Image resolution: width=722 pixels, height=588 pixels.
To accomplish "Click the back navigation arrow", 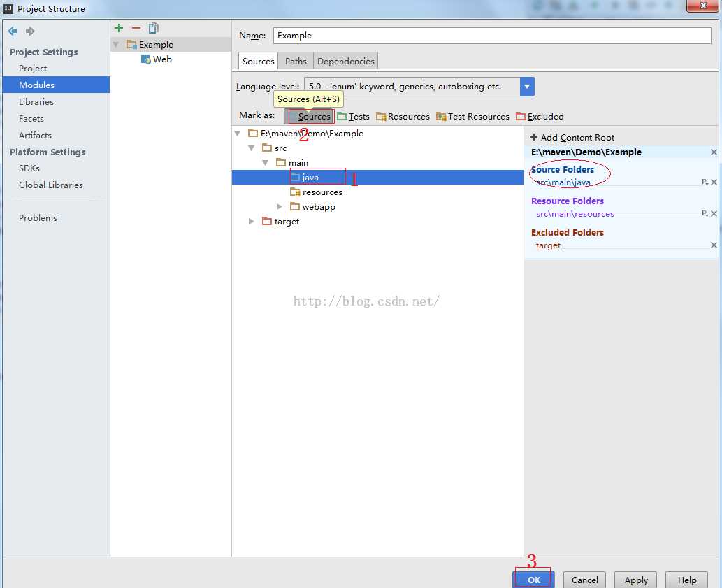I will tap(13, 31).
